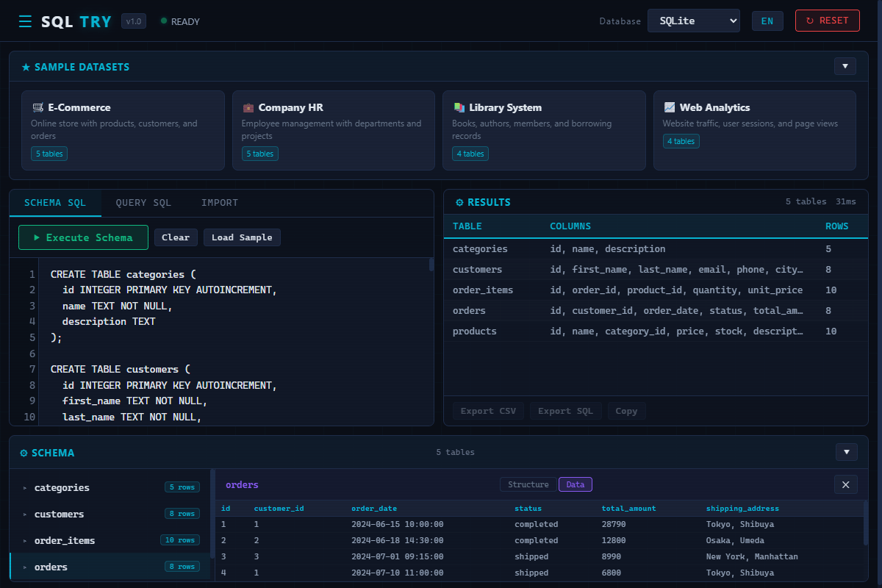Switch table view to Structure
882x588 pixels.
click(x=528, y=484)
